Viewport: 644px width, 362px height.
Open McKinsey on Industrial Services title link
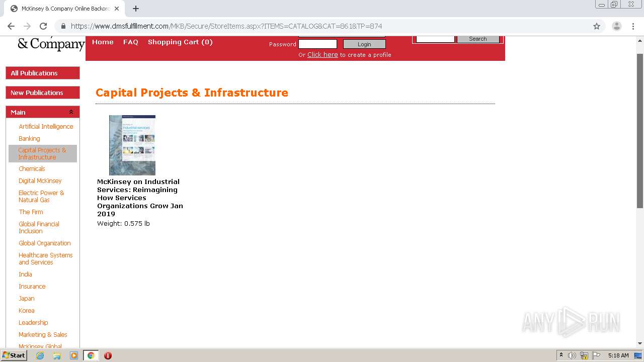tap(140, 198)
